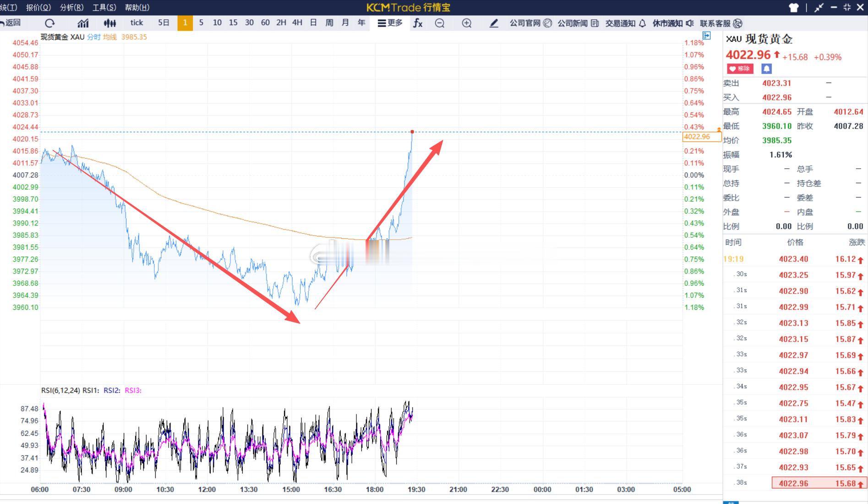Viewport: 868px width, 504px height.
Task: Click the 振幅 value 1.61%
Action: [x=781, y=155]
